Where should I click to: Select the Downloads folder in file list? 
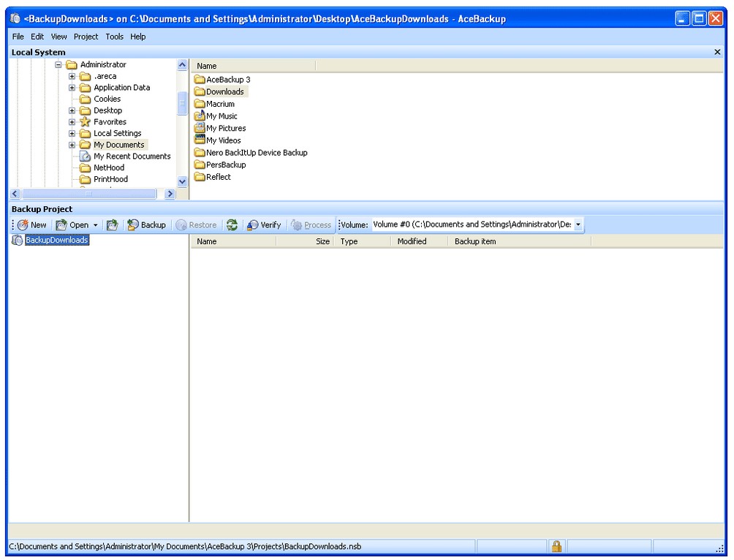[219, 92]
